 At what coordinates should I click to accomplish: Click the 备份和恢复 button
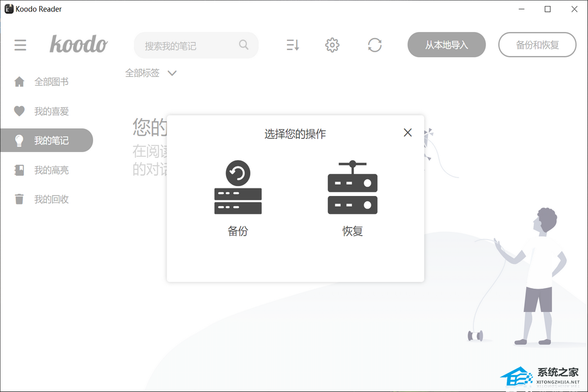tap(537, 45)
